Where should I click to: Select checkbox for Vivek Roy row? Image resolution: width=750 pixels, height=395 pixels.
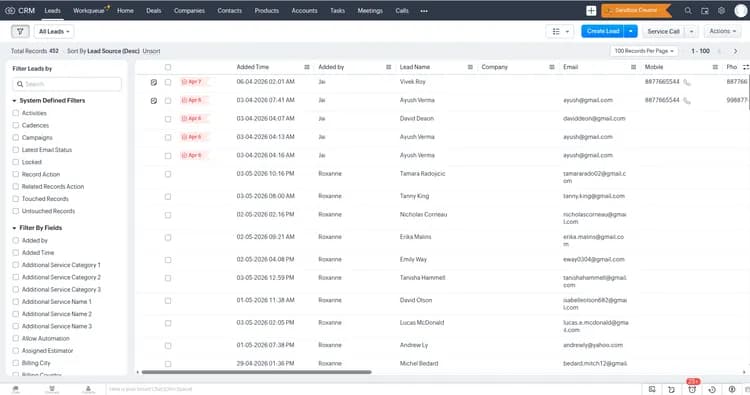[x=168, y=82]
